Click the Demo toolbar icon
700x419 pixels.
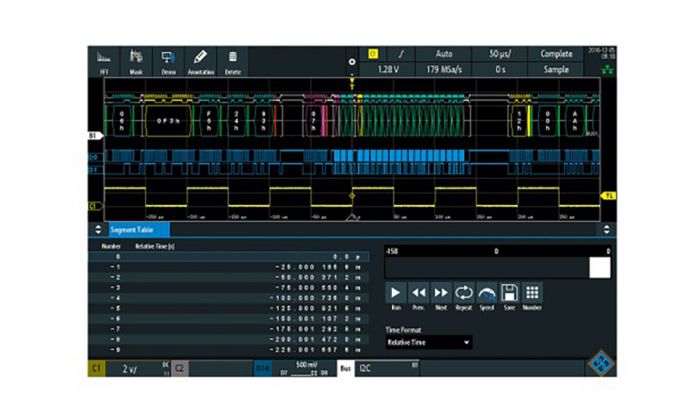168,61
